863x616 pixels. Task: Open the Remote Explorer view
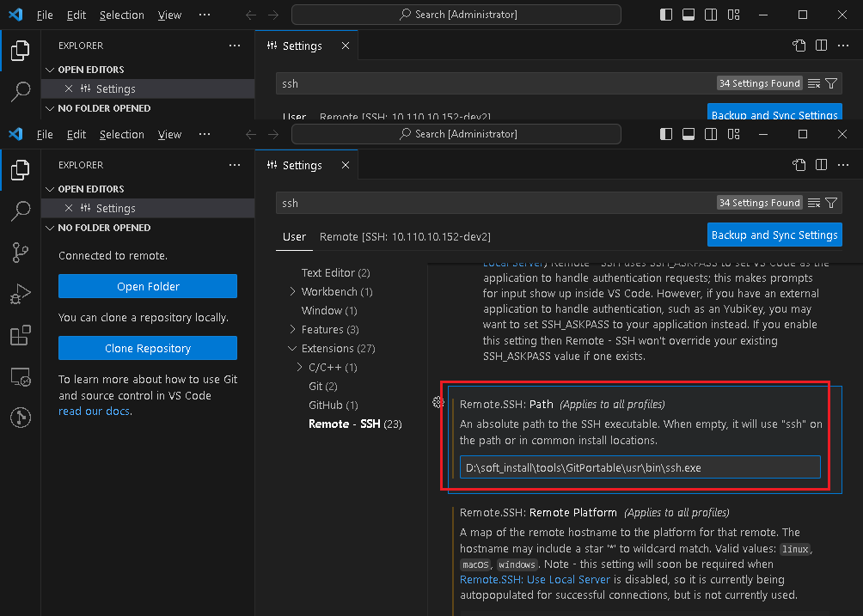(x=20, y=376)
